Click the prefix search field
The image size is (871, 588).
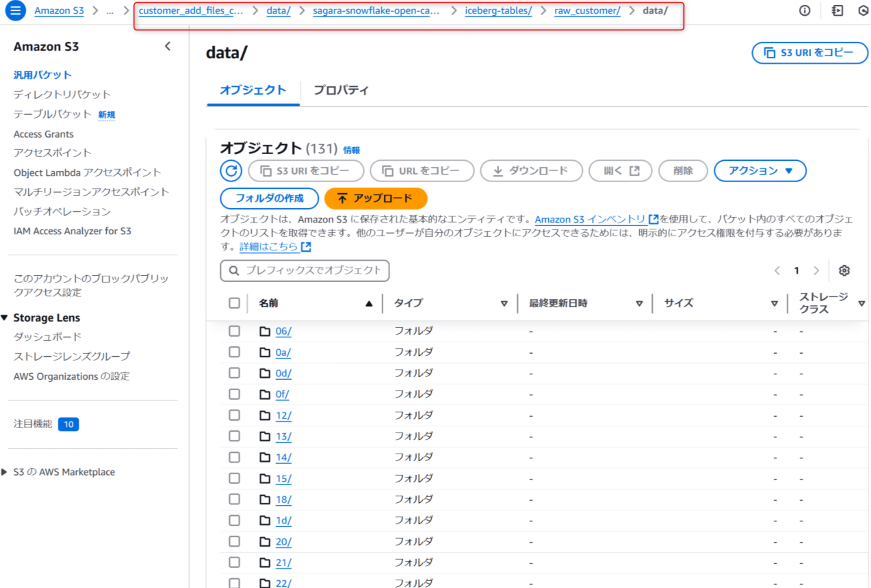[x=305, y=271]
